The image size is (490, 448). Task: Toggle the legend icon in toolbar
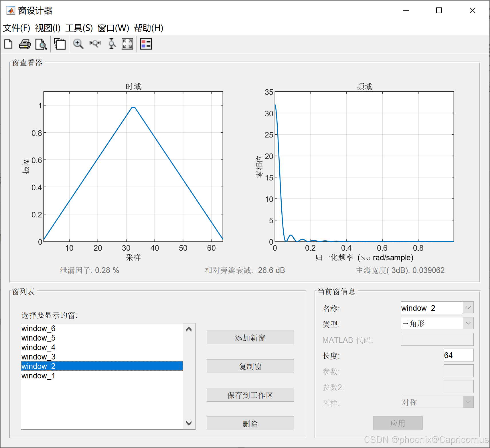pos(146,44)
